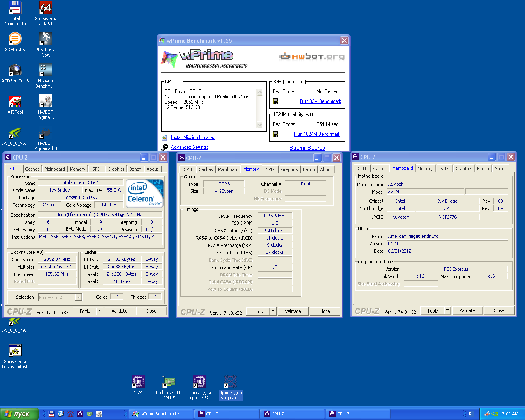Select the hexus_pifast shortcut icon
This screenshot has height=420, width=525.
coord(15,356)
